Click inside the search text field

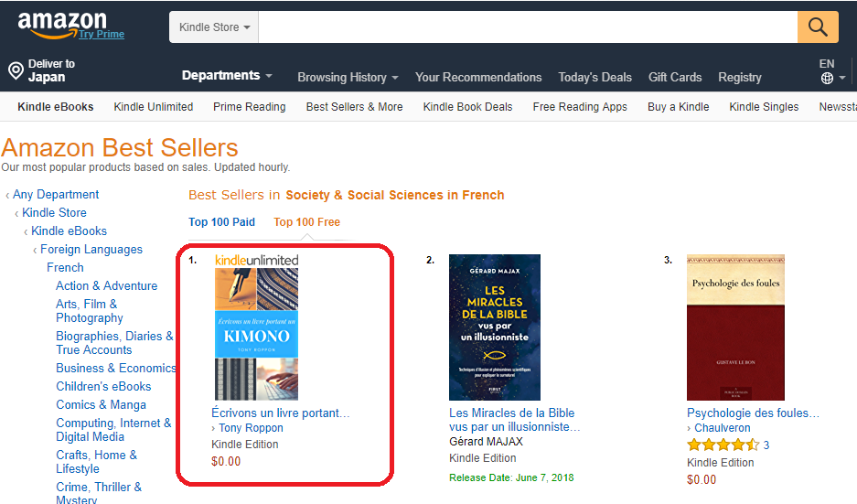(x=528, y=27)
